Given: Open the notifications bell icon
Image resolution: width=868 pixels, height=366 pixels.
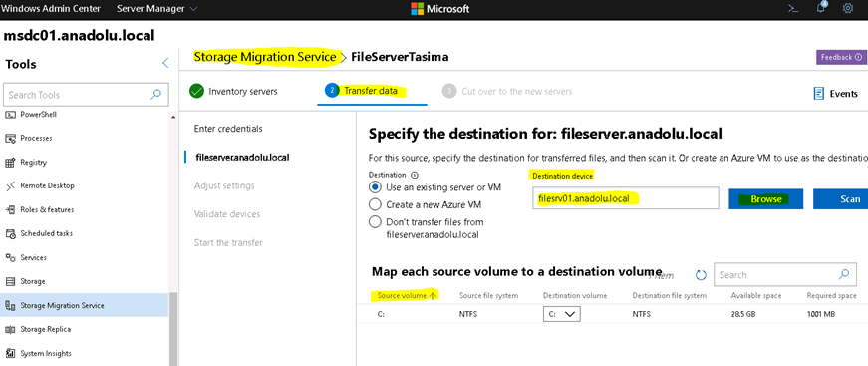Looking at the screenshot, I should pyautogui.click(x=821, y=8).
